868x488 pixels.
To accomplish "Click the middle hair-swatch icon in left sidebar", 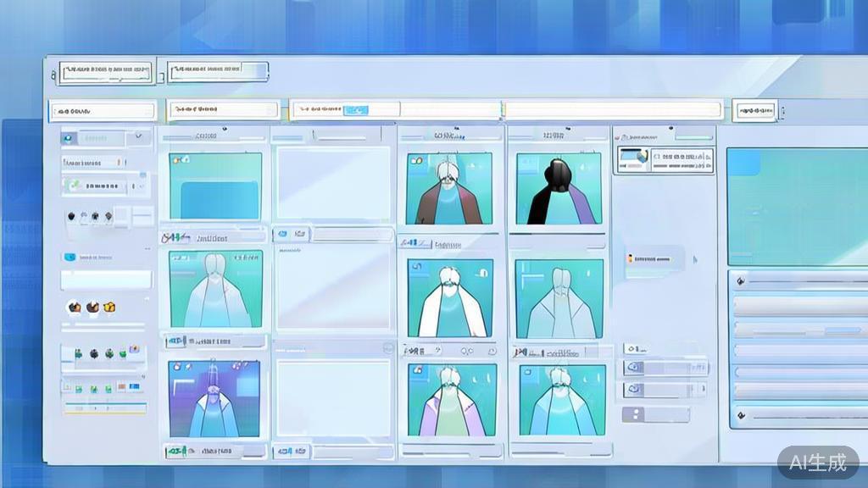I will point(92,307).
